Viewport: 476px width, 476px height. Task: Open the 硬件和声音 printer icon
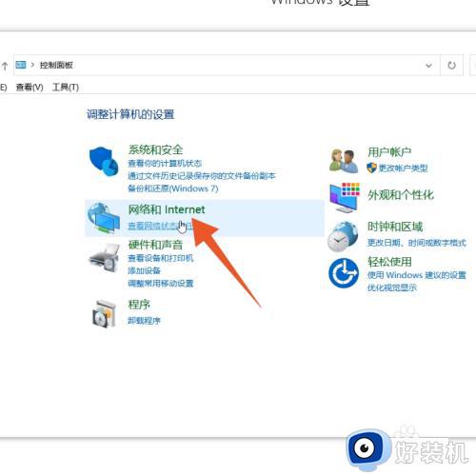[x=104, y=258]
